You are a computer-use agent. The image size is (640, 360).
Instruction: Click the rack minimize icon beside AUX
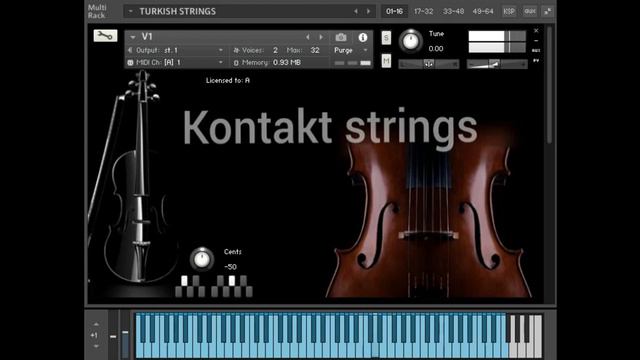547,11
